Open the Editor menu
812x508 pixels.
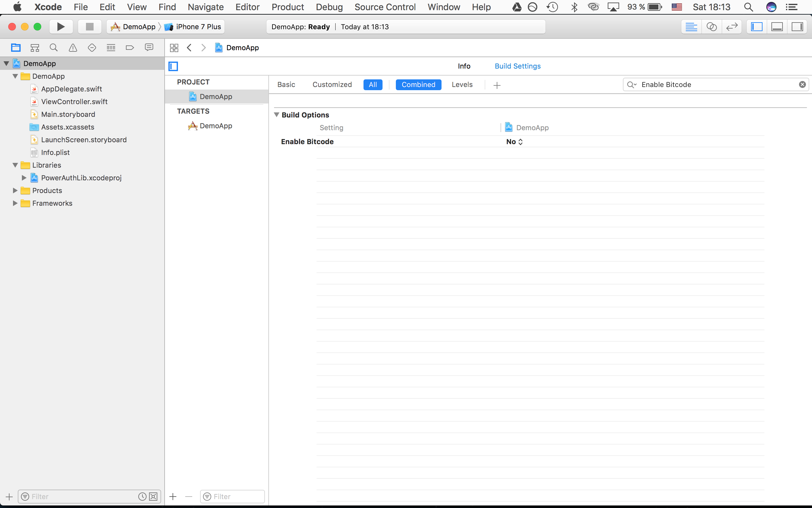click(247, 7)
